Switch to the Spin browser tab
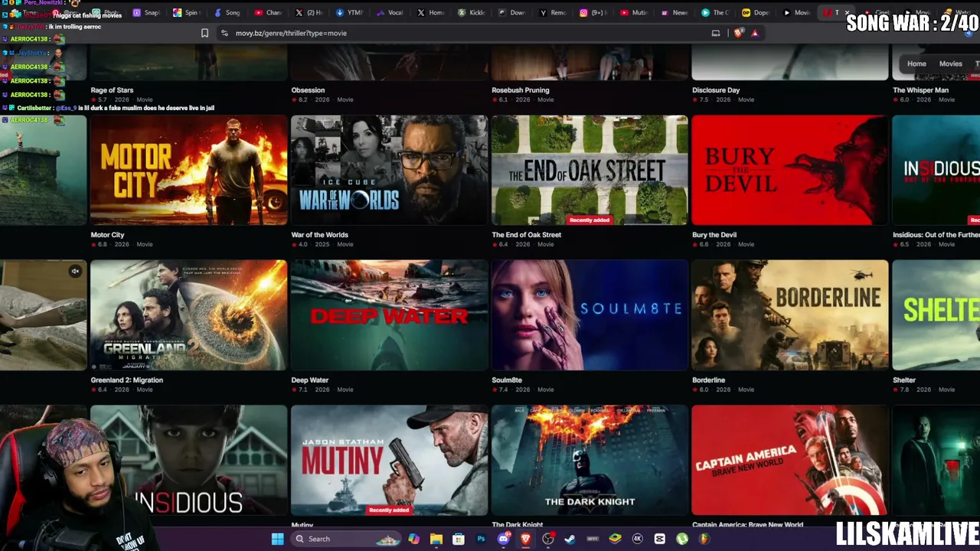The image size is (980, 551). pos(187,12)
